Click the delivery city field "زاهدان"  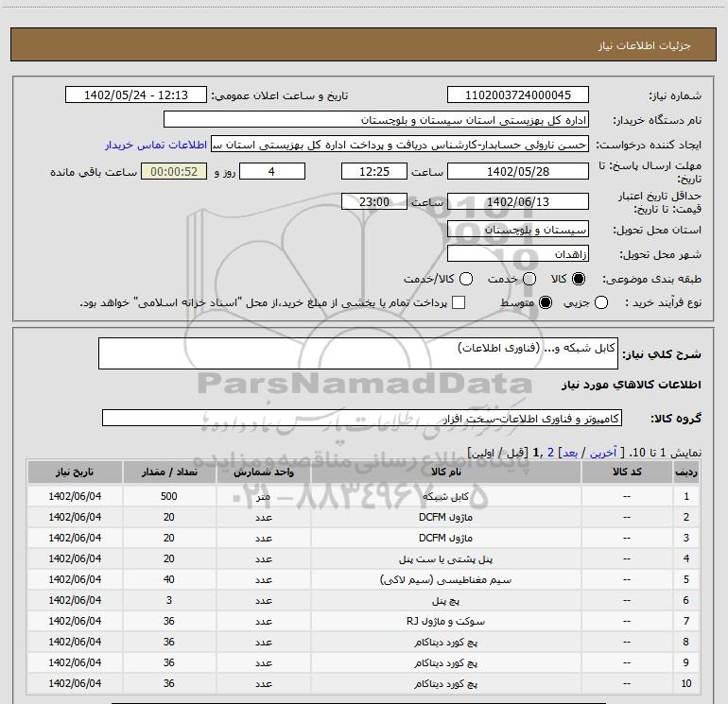click(517, 255)
